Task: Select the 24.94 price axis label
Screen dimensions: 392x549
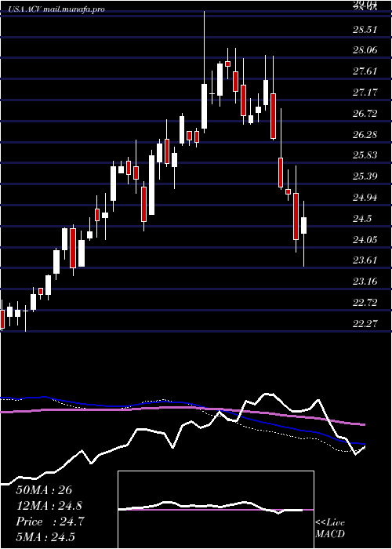Action: [365, 198]
